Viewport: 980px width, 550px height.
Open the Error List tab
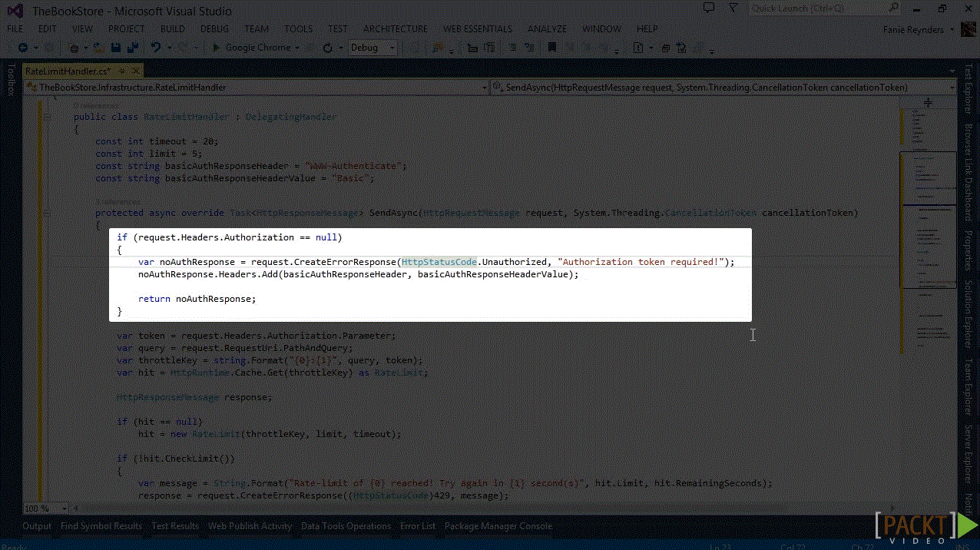418,526
